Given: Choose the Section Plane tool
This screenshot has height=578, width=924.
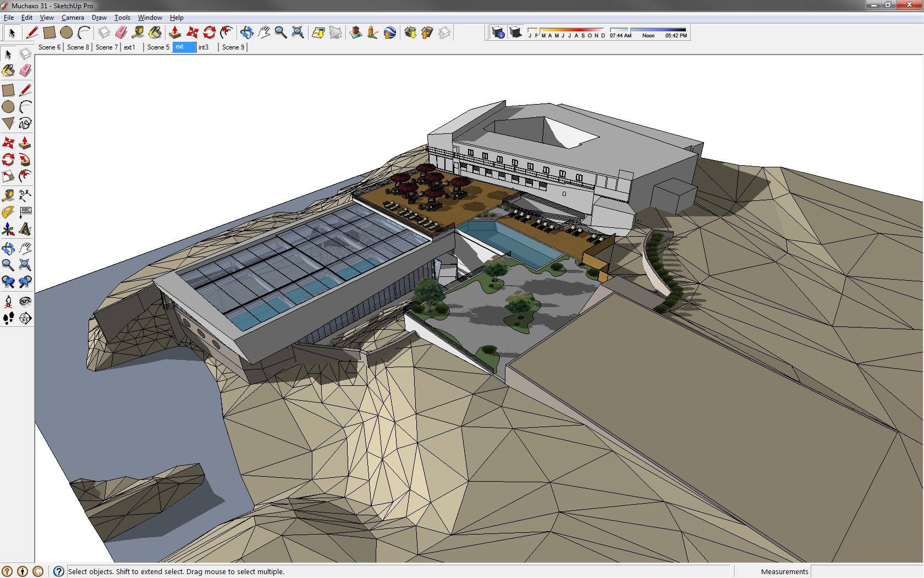Looking at the screenshot, I should coord(25,318).
